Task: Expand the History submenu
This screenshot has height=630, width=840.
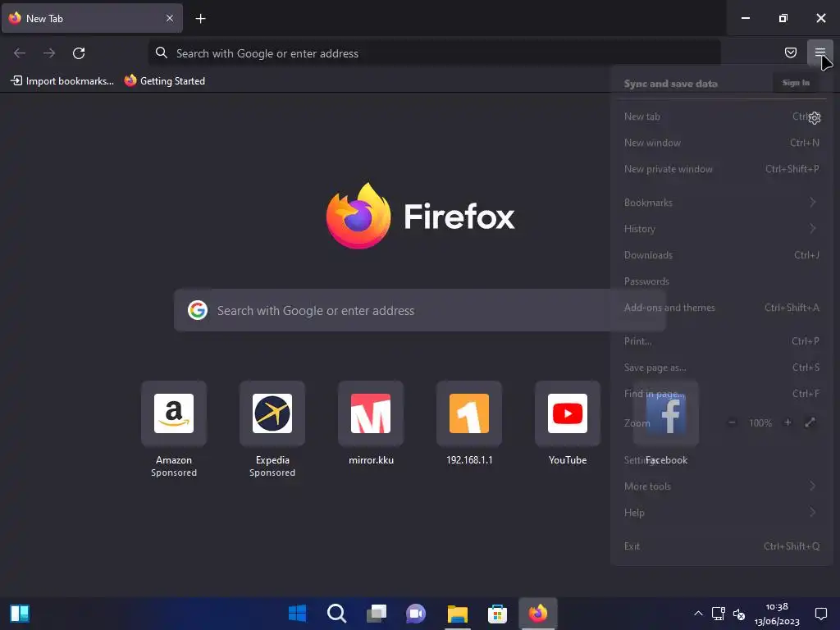Action: [721, 229]
